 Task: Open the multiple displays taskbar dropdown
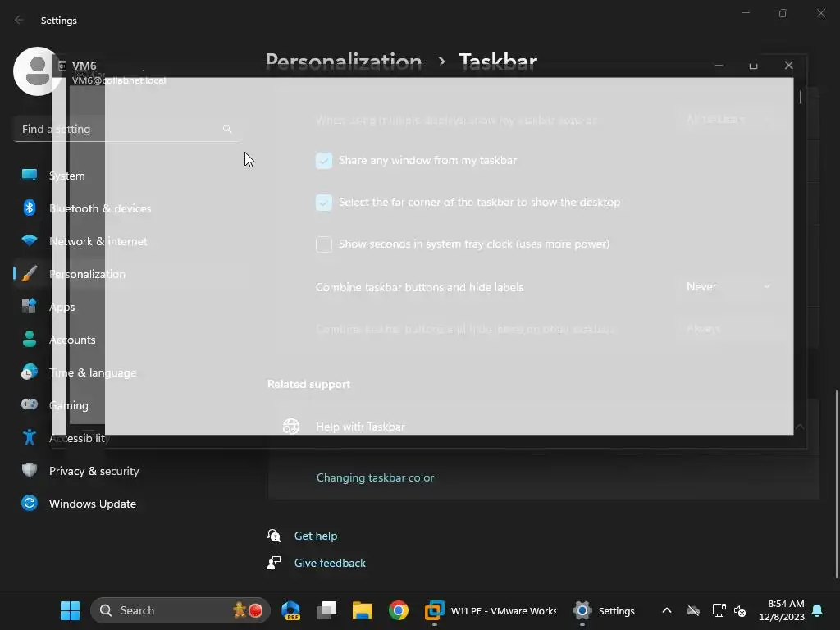[728, 119]
